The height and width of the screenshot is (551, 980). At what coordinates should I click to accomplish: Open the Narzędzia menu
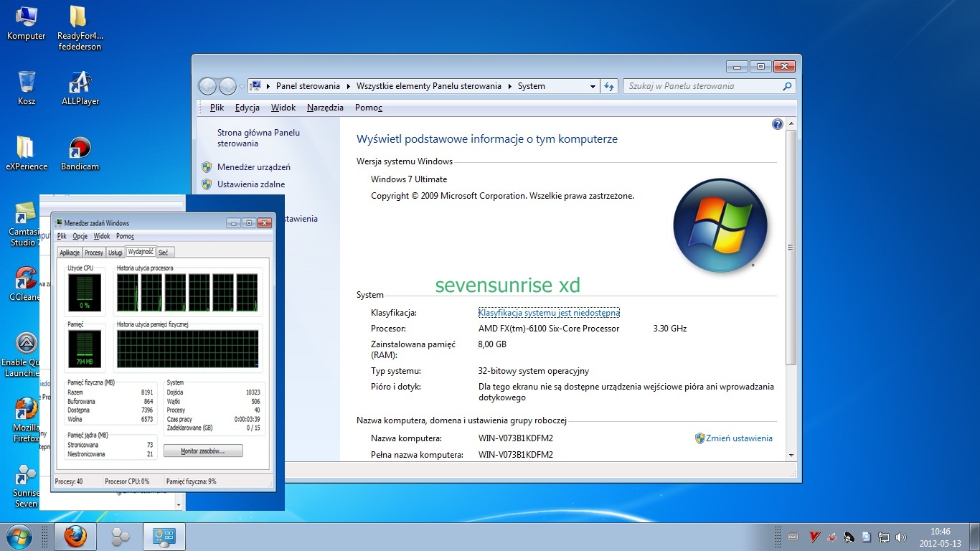pos(325,108)
